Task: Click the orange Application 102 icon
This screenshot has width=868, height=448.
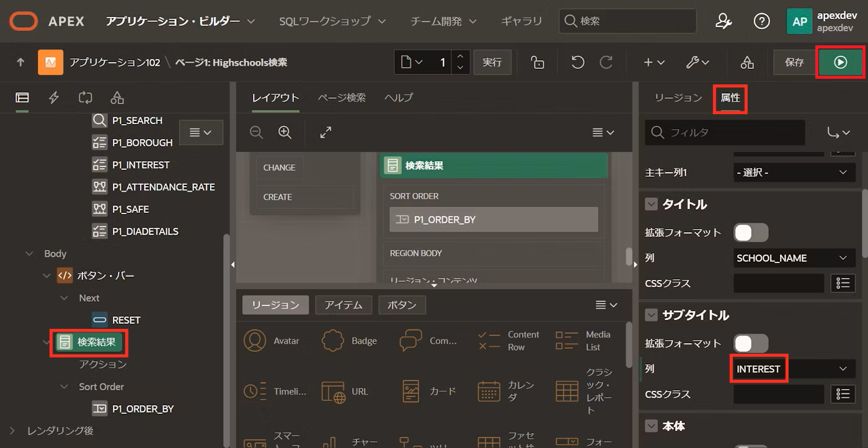Action: click(x=50, y=62)
